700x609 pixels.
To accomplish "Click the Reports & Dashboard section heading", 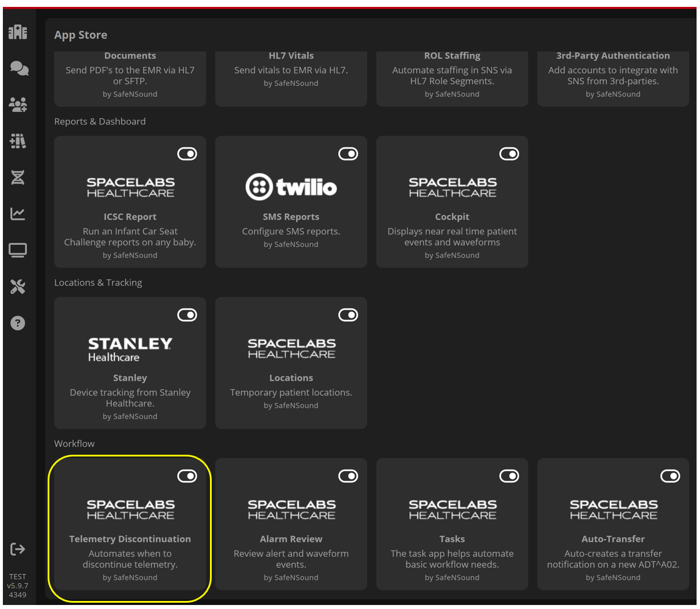I will (100, 122).
